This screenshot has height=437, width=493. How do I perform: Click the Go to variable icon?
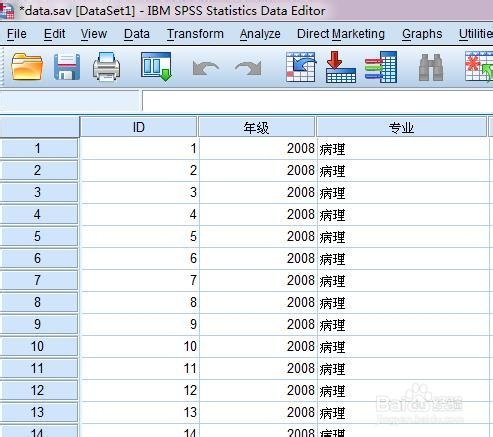341,67
